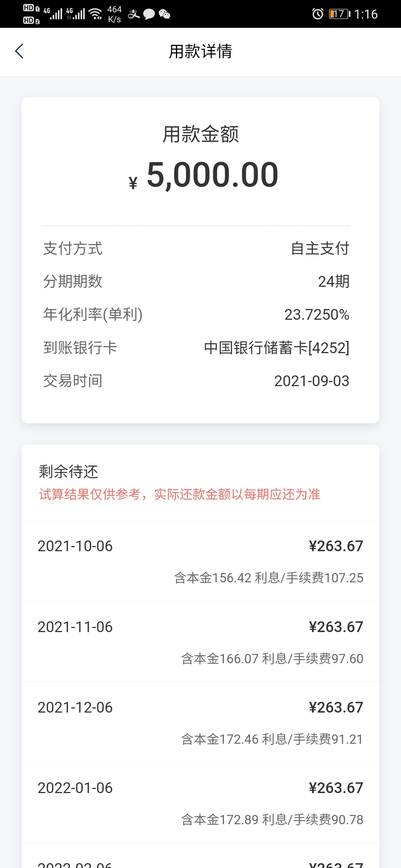Tap the 用款详情 page title

point(200,51)
